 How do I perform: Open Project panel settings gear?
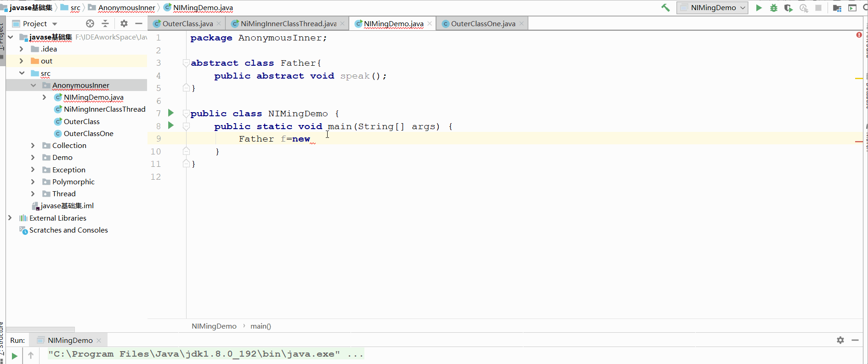tap(124, 23)
